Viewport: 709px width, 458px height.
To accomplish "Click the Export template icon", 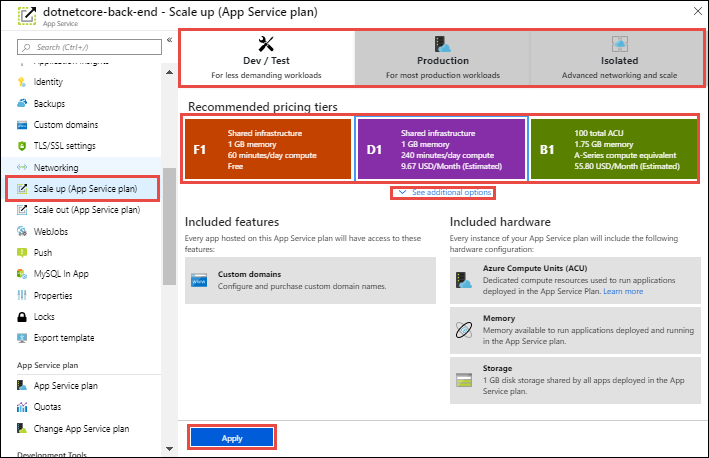I will 22,338.
